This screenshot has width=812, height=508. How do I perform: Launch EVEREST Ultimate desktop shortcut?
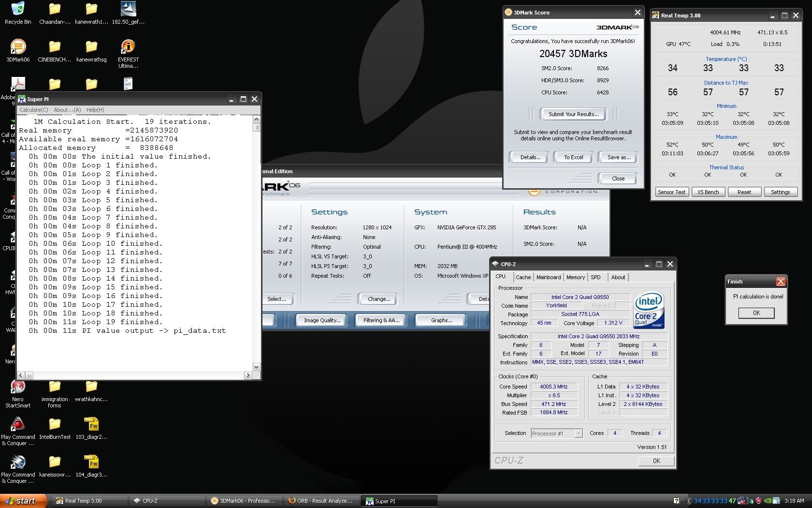[128, 46]
